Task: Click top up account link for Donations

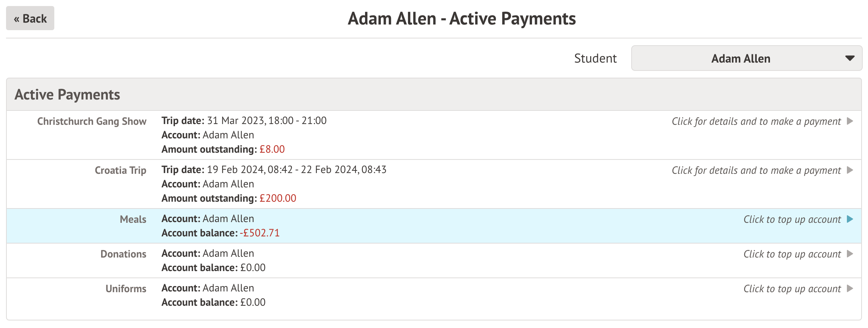Action: (x=792, y=254)
